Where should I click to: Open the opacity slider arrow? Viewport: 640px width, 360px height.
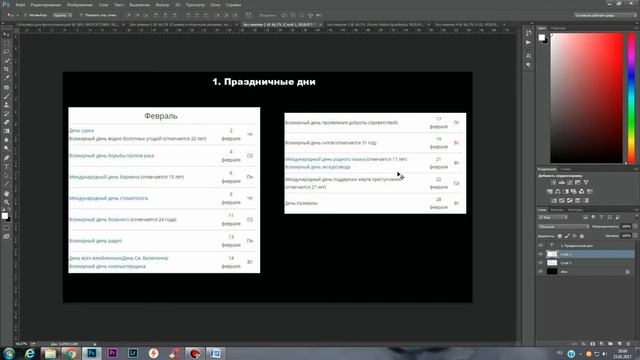tap(635, 227)
